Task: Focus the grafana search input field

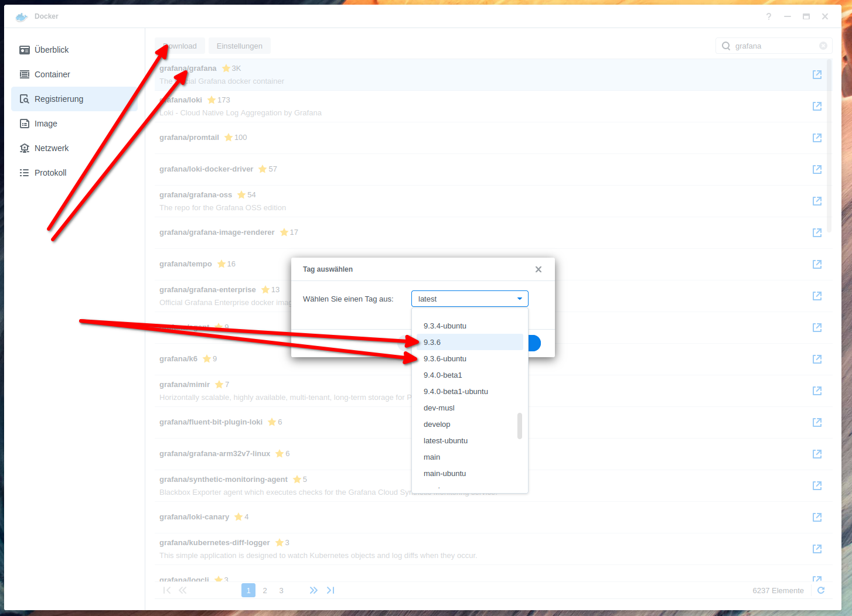Action: click(773, 46)
